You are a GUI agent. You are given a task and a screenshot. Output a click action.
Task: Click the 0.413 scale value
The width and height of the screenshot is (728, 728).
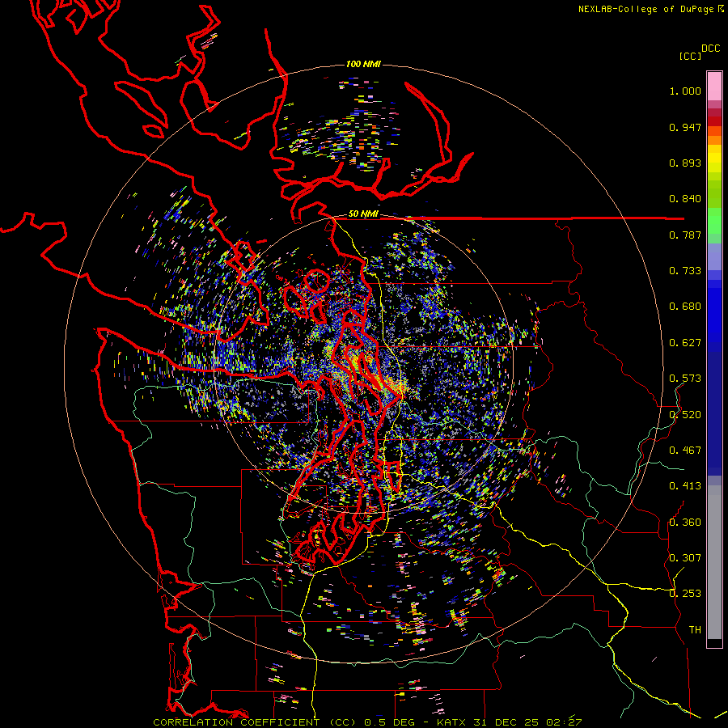(685, 486)
